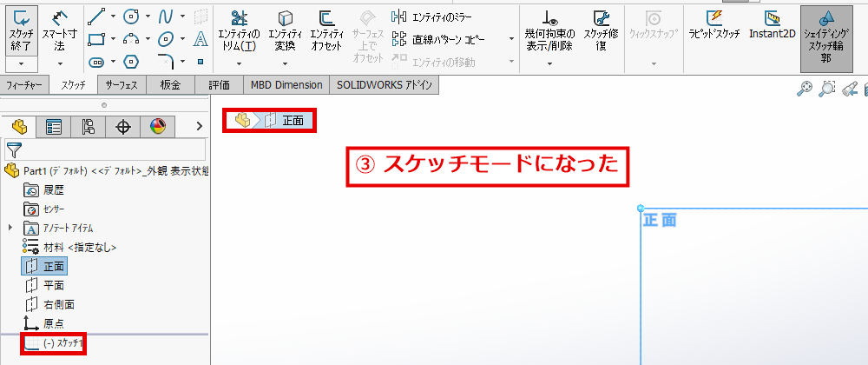Open the サーフェス ribbon tab
Screen dimensions: 868x365
(122, 85)
